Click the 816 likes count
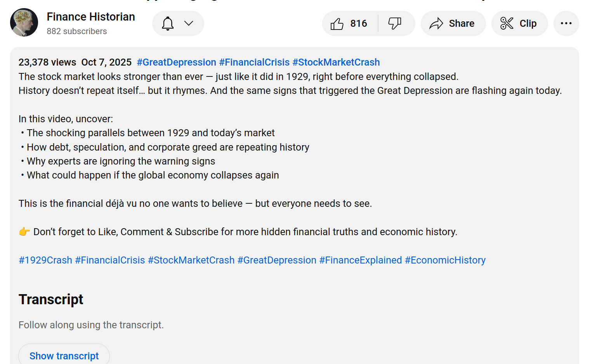Screen dimensions: 590x364 pyautogui.click(x=359, y=24)
